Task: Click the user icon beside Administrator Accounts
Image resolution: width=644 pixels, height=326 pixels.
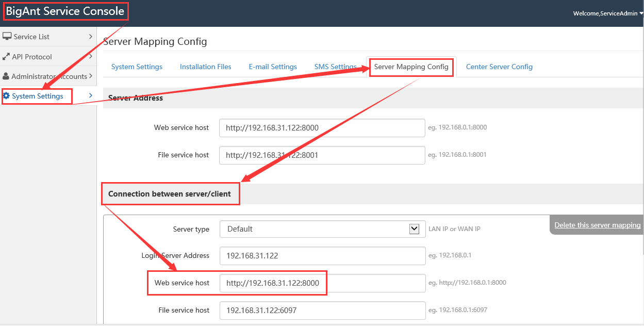Action: click(x=6, y=76)
